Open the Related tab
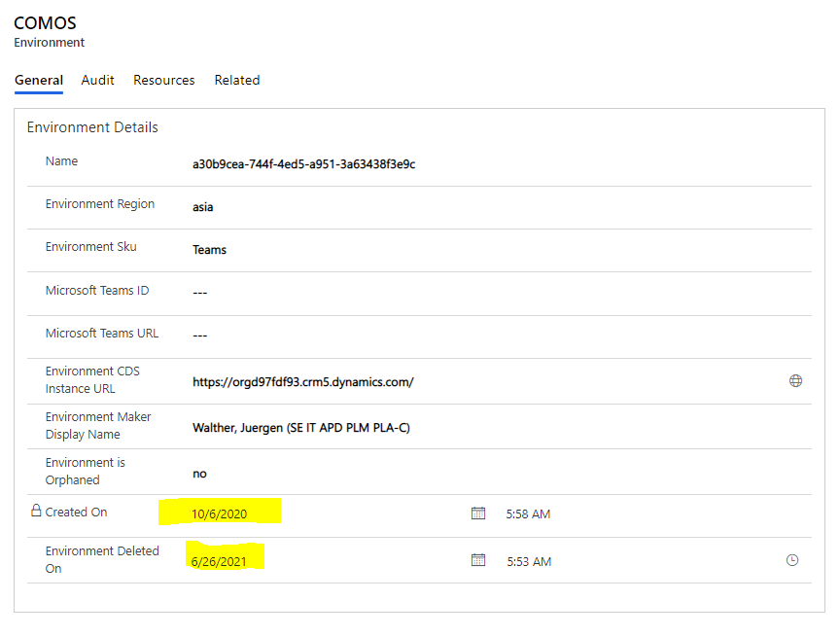 237,81
